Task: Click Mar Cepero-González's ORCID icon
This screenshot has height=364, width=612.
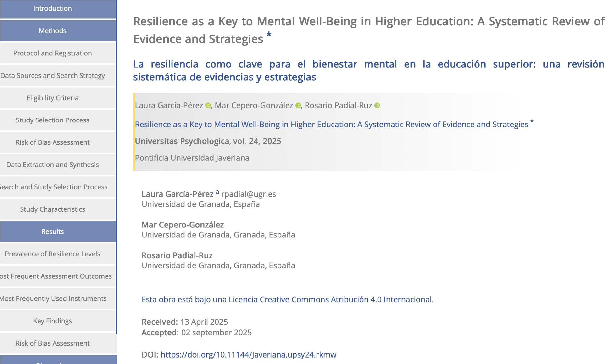Action: click(298, 106)
